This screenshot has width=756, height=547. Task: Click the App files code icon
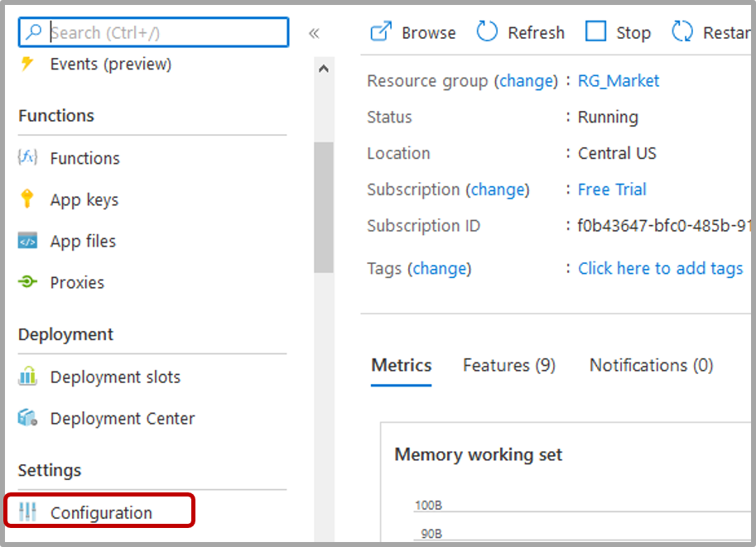pos(27,241)
